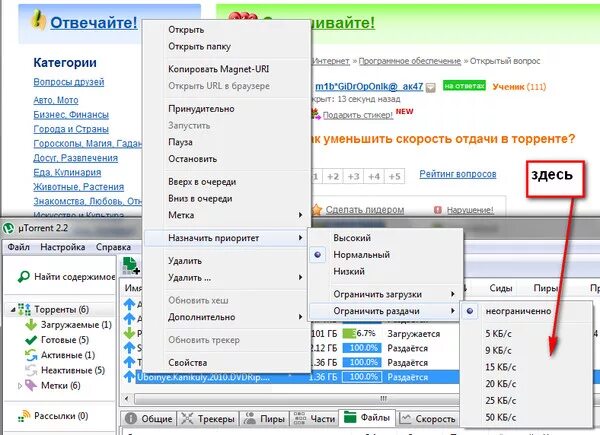Click the Торренты (6) arrows icon
The image size is (600, 435).
24,309
